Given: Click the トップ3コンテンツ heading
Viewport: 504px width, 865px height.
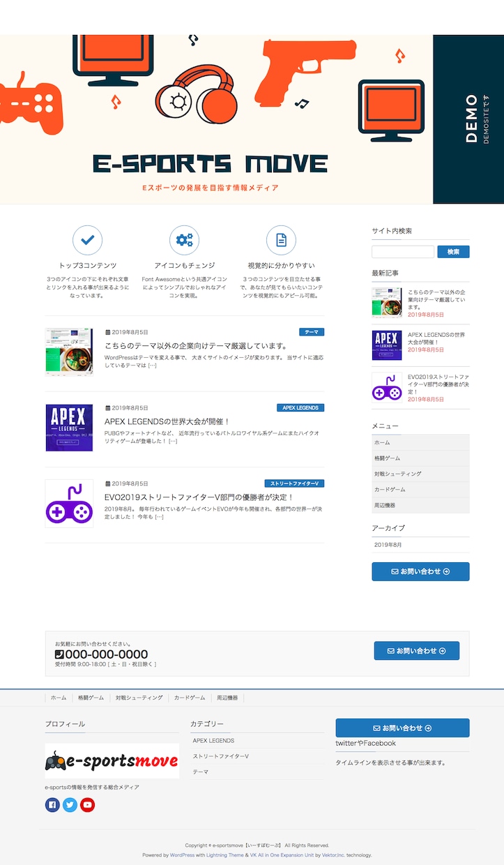Looking at the screenshot, I should pos(88,266).
